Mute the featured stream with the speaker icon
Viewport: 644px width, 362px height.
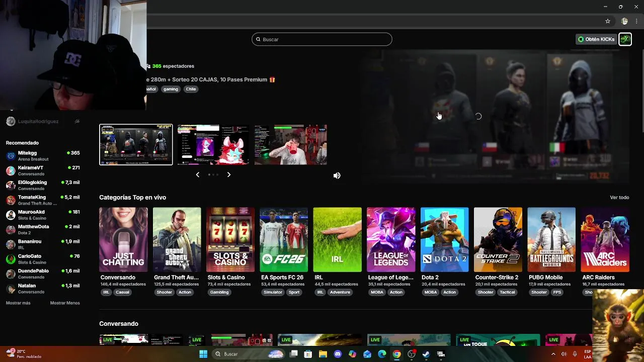pyautogui.click(x=337, y=175)
